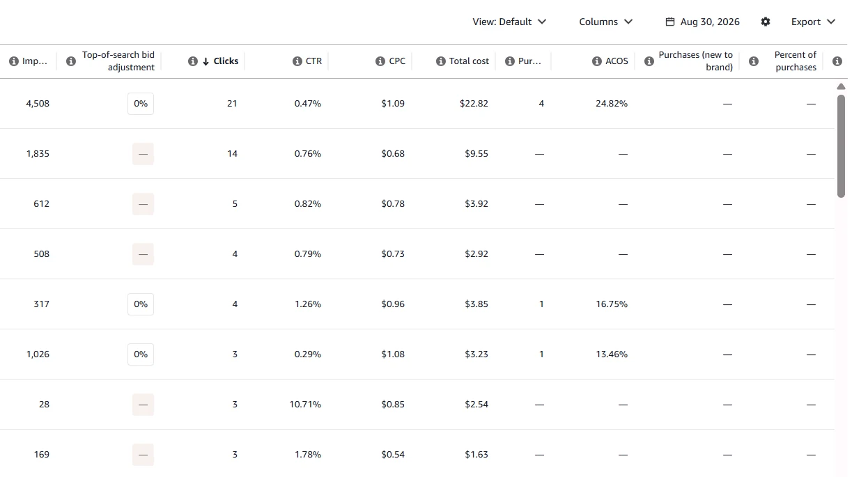The height and width of the screenshot is (477, 868).
Task: Click the 16.75% ACOS cell
Action: 612,304
